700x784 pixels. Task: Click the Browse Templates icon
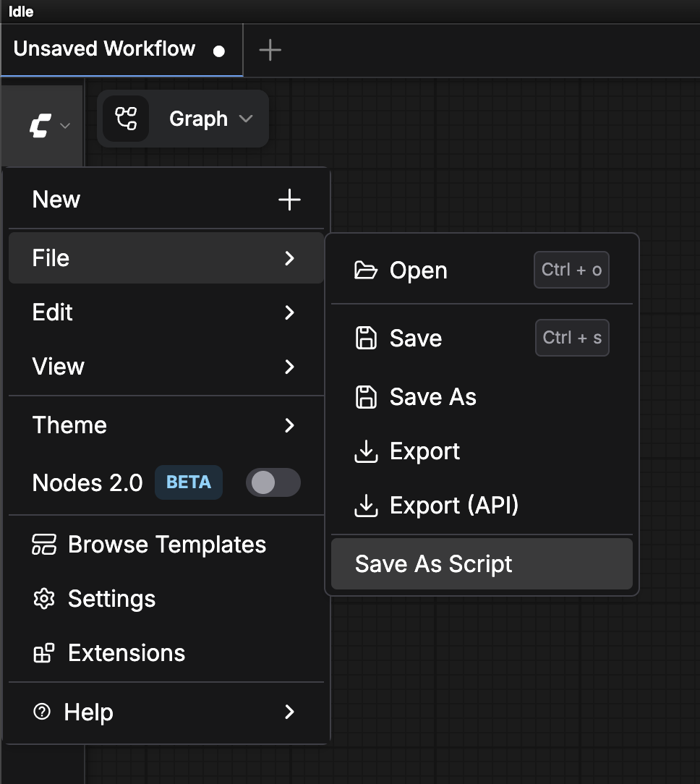44,545
